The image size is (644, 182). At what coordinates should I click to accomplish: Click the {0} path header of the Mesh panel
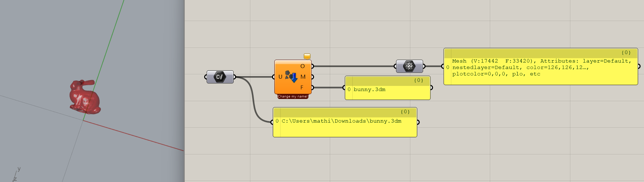[626, 53]
